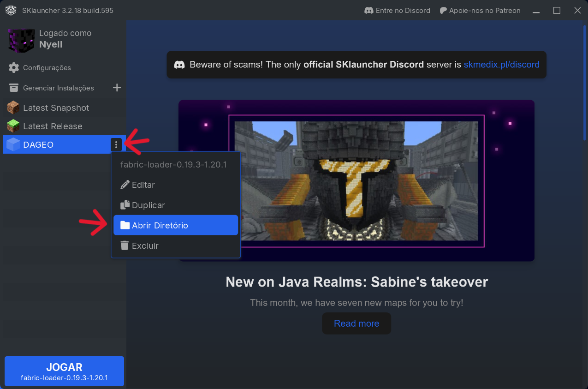Click Entre no Discord link
Image resolution: width=588 pixels, height=389 pixels.
point(397,10)
